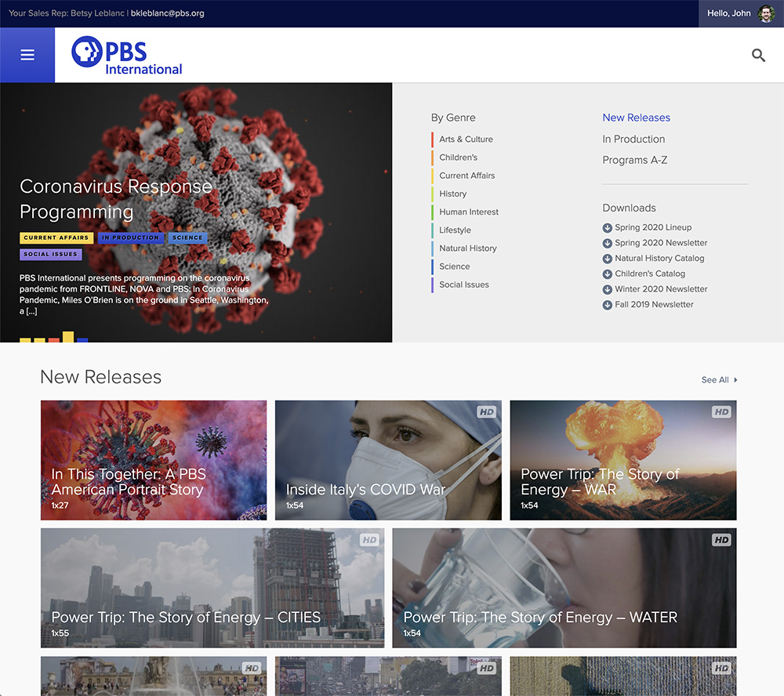Screen dimensions: 784x696
Task: Open Programs A-Z listing
Action: point(634,160)
